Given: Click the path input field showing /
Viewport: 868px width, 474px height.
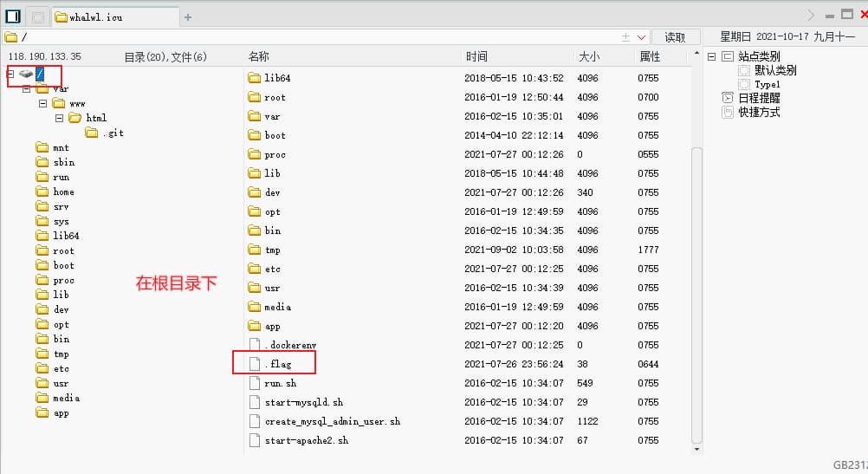Looking at the screenshot, I should tap(310, 37).
